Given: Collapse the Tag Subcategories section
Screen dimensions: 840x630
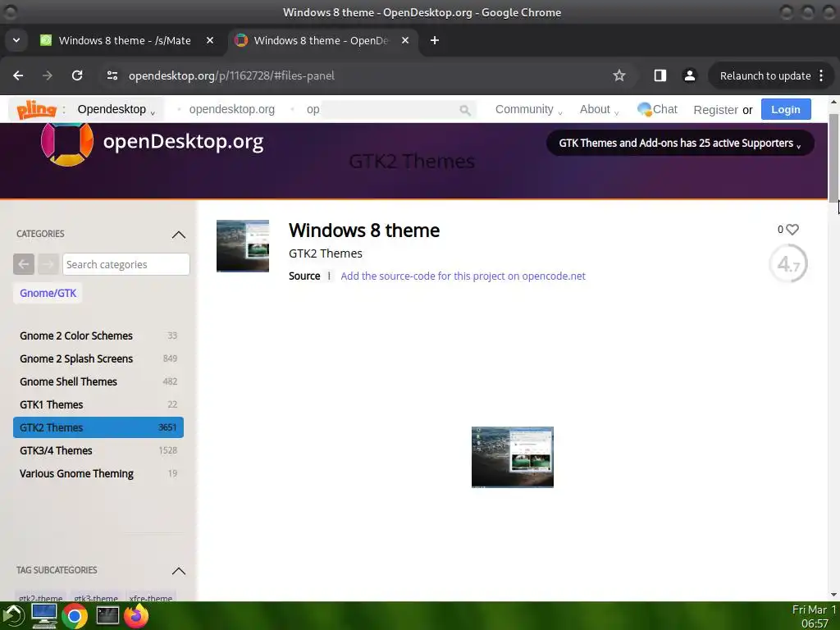Looking at the screenshot, I should tap(178, 571).
